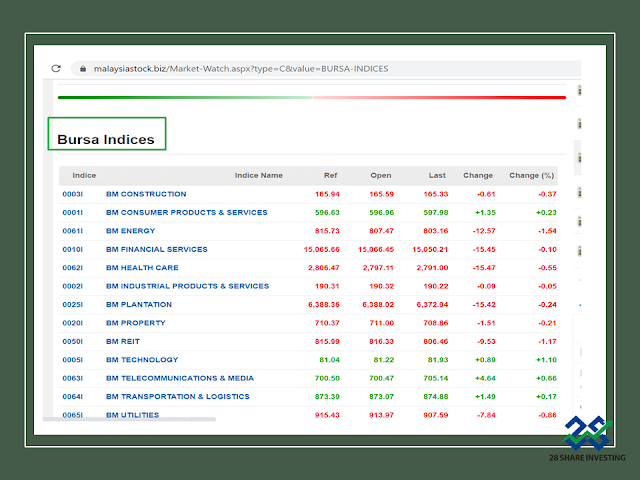The height and width of the screenshot is (480, 640).
Task: Open BM INDUSTRIAL PRODUCTS & SERVICES link
Action: click(x=187, y=286)
